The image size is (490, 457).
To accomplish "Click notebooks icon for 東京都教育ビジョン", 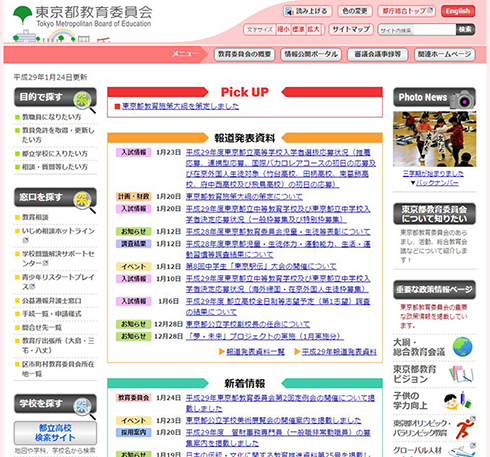I will coord(461,374).
